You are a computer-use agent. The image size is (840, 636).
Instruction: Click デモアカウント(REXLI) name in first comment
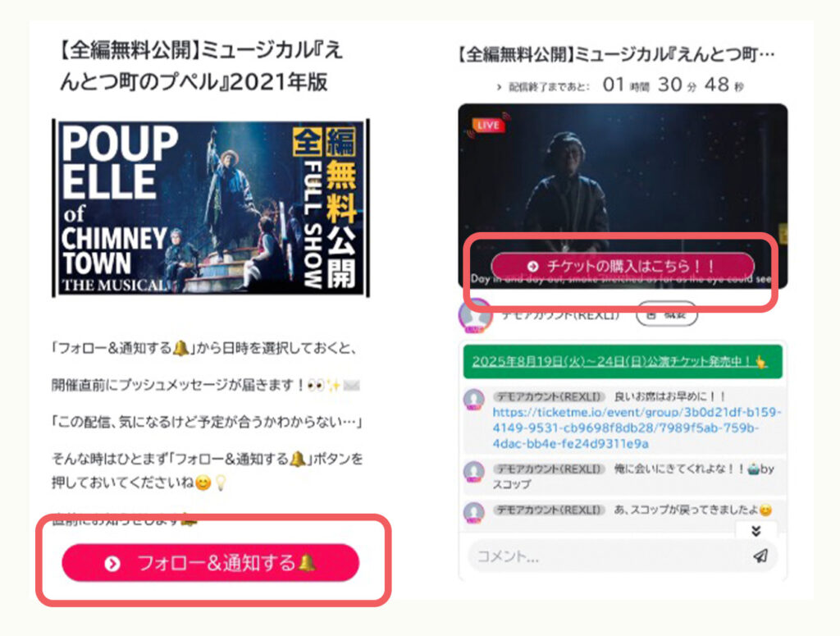(x=549, y=396)
